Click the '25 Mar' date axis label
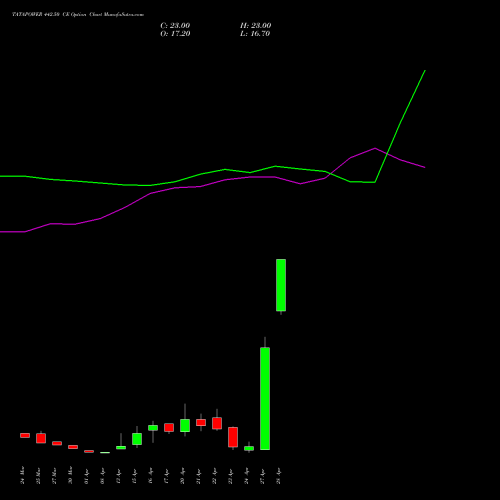This screenshot has height=500, width=500. pos(38,475)
